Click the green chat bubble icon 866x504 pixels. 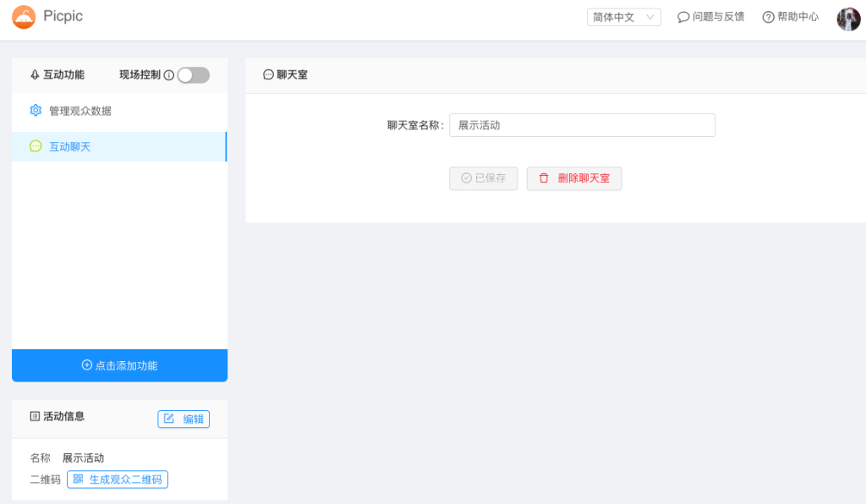coord(36,146)
